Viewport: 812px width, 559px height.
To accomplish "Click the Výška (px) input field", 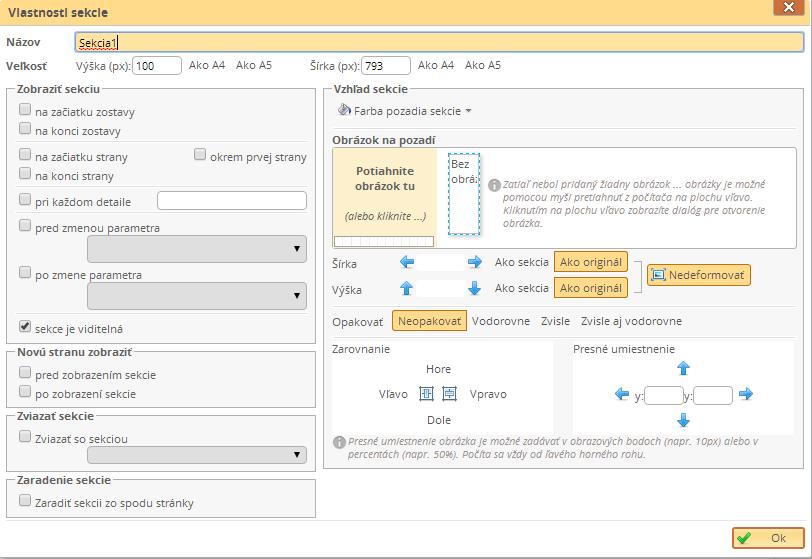I will click(157, 66).
